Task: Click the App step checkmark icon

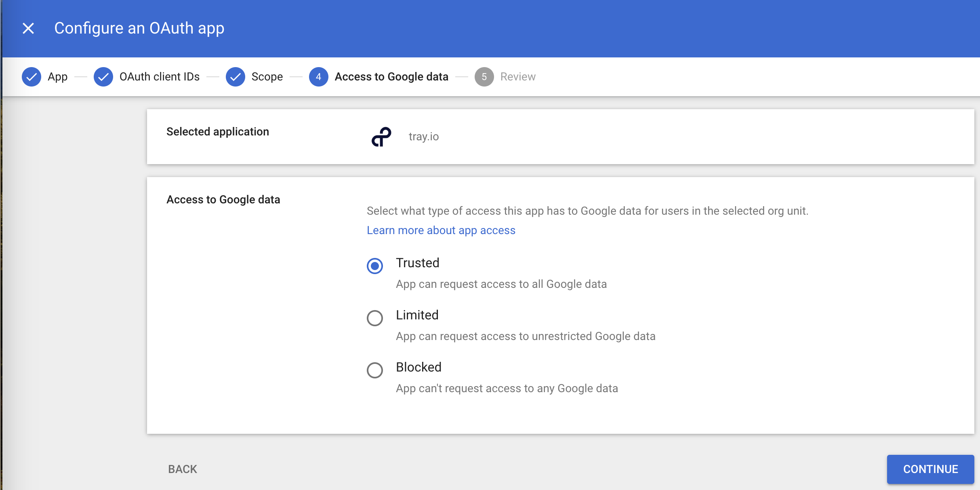Action: click(32, 76)
